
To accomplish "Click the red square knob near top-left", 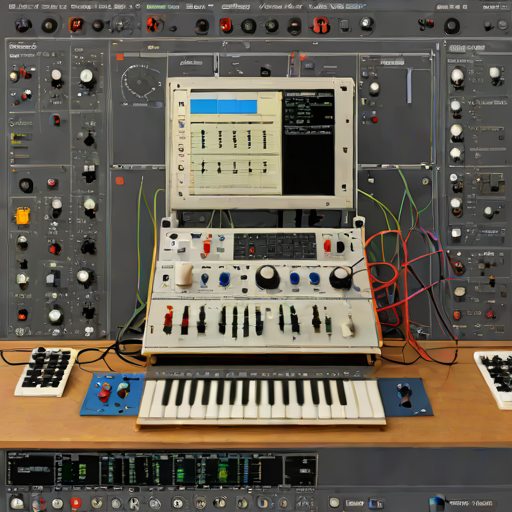I will point(76,25).
